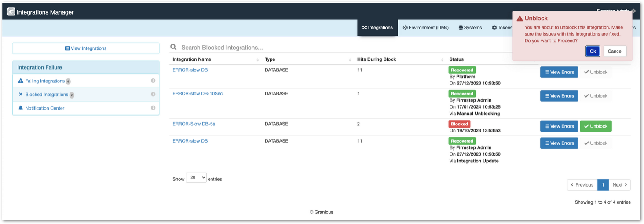View Errors for ERROR-Slow DB-5s
The height and width of the screenshot is (224, 644).
pos(559,126)
